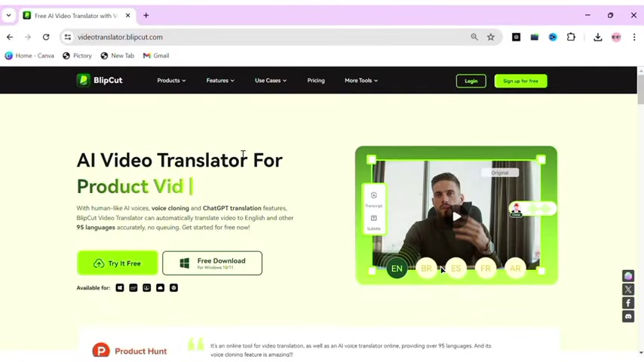644x362 pixels.
Task: Open the tab search dropdown arrow
Action: 8,16
